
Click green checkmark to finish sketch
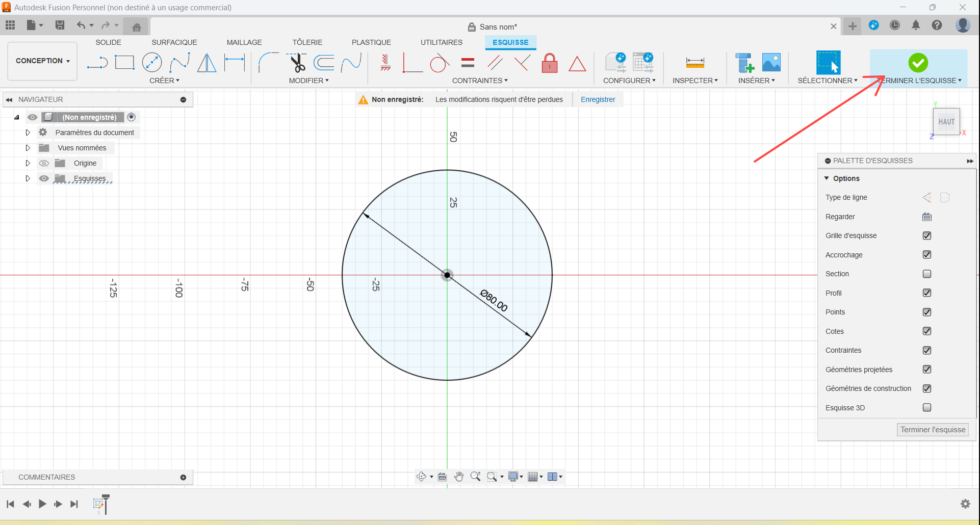[x=918, y=63]
